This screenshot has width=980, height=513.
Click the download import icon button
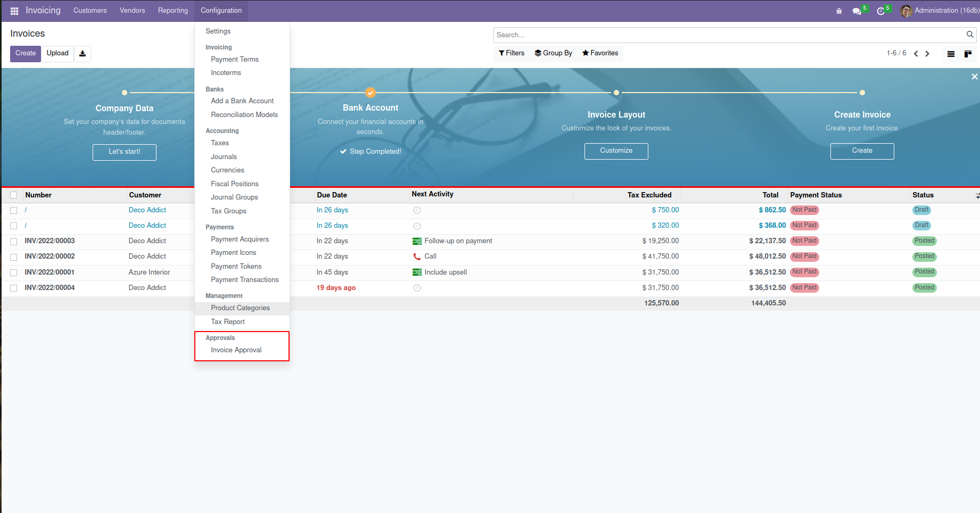click(x=83, y=54)
